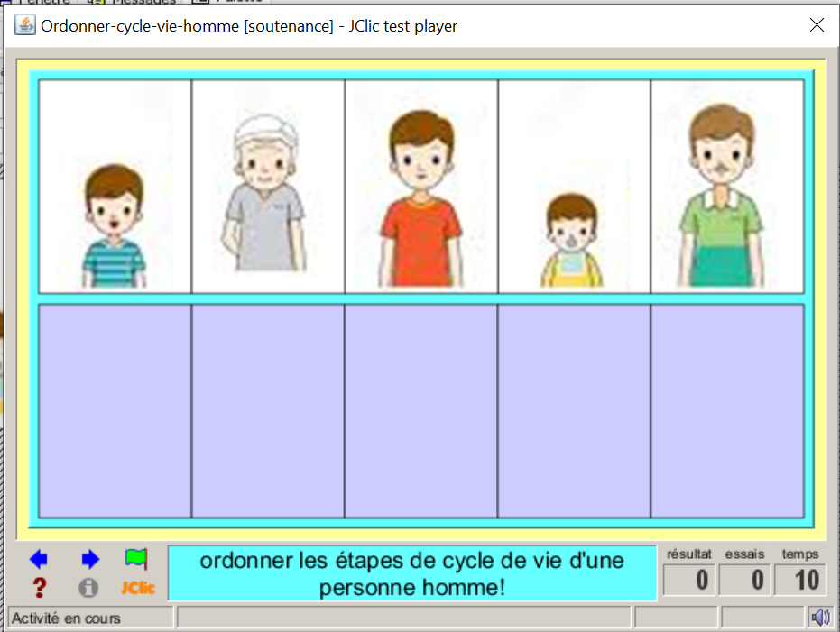This screenshot has width=840, height=632.
Task: Click the gray information icon
Action: point(88,588)
